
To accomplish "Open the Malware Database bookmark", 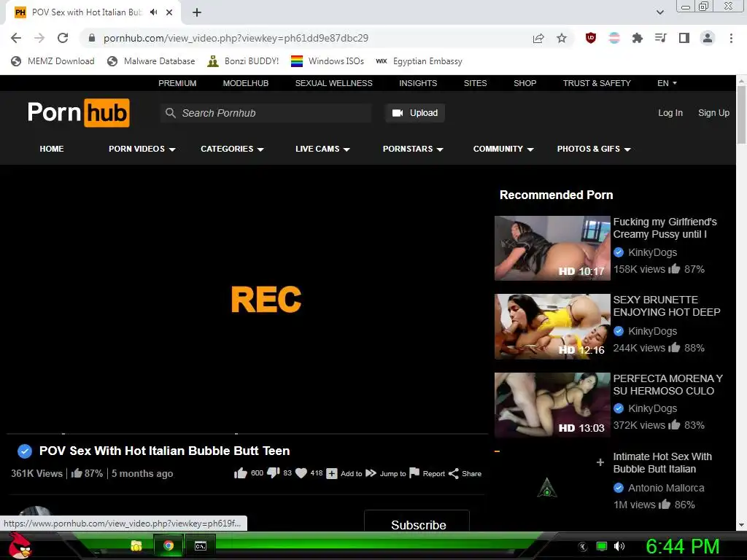I will pos(152,61).
